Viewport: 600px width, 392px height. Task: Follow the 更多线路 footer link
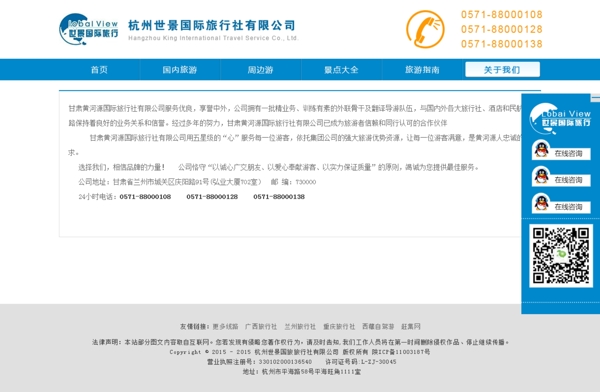tap(225, 327)
